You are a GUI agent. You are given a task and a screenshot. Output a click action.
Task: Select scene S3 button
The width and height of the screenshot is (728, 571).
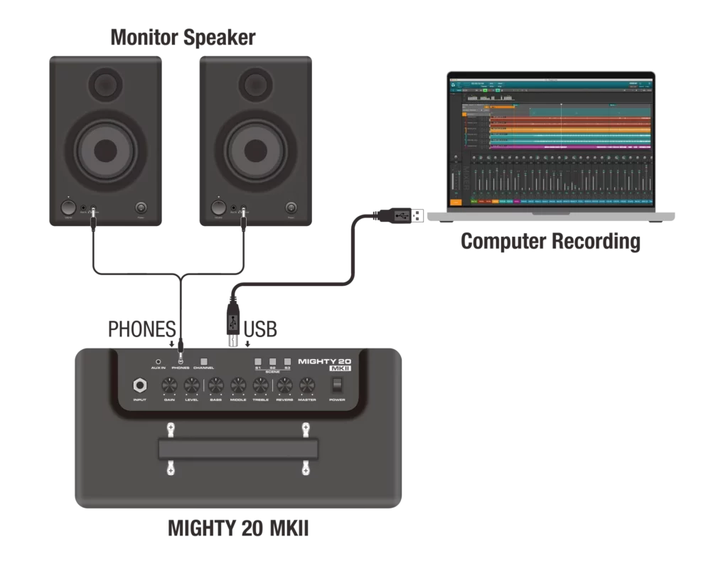tap(287, 361)
